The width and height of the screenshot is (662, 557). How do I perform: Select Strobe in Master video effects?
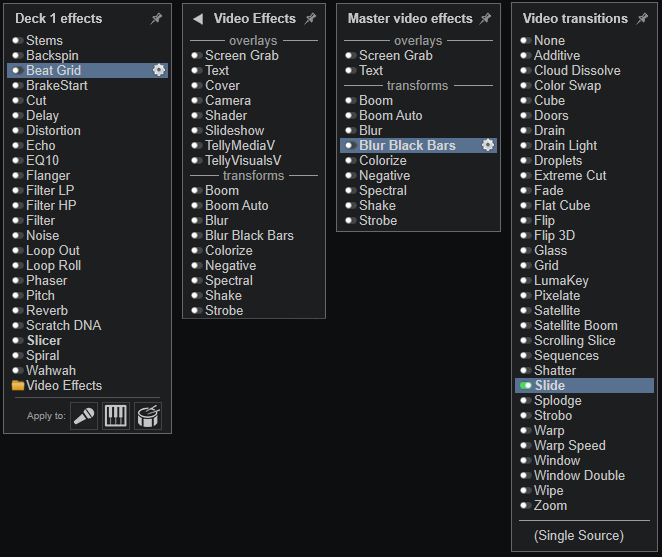point(378,220)
